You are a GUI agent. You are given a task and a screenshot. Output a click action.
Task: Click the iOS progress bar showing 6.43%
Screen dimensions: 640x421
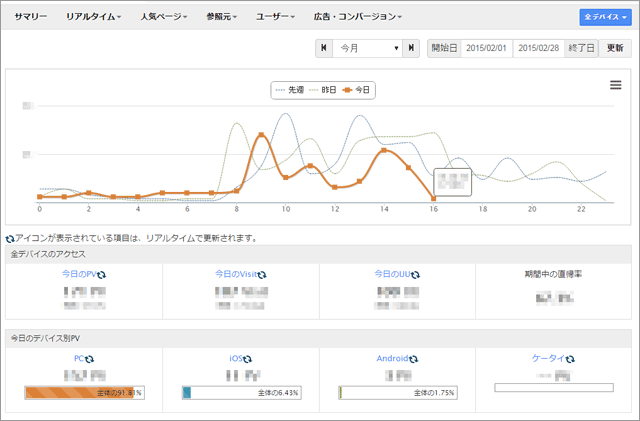pyautogui.click(x=242, y=393)
